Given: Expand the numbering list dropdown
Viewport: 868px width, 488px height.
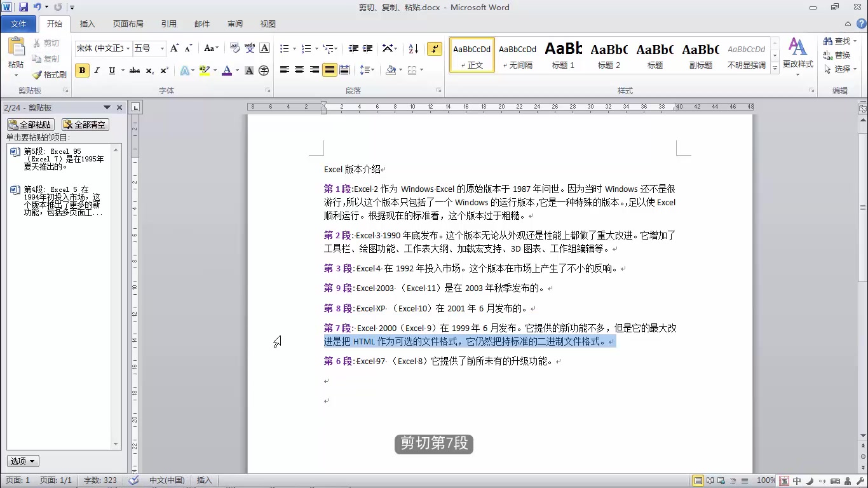Looking at the screenshot, I should tap(316, 48).
